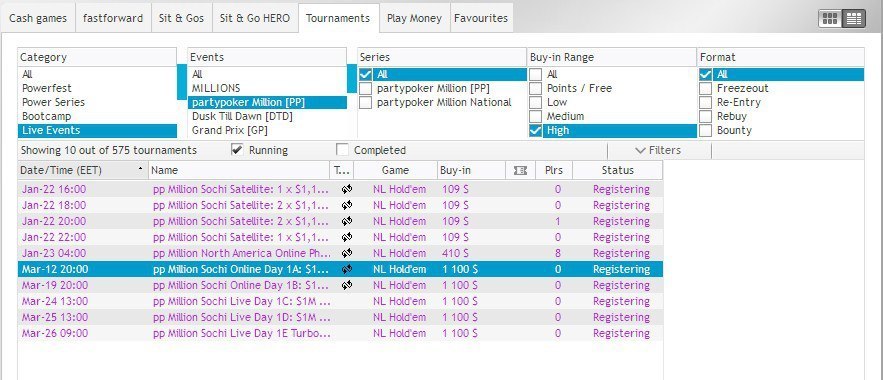
Task: Select pp Million Sochi Live Day 1D row
Action: pyautogui.click(x=340, y=317)
